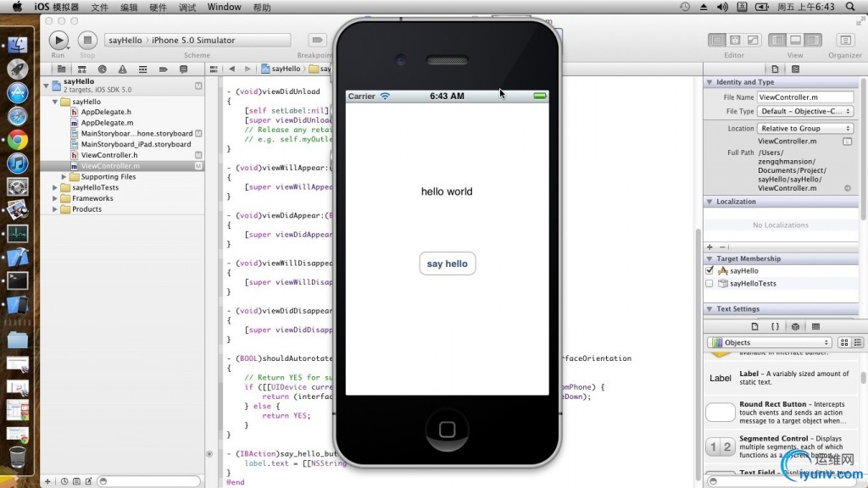
Task: Show the File inspector tab
Action: 775,69
